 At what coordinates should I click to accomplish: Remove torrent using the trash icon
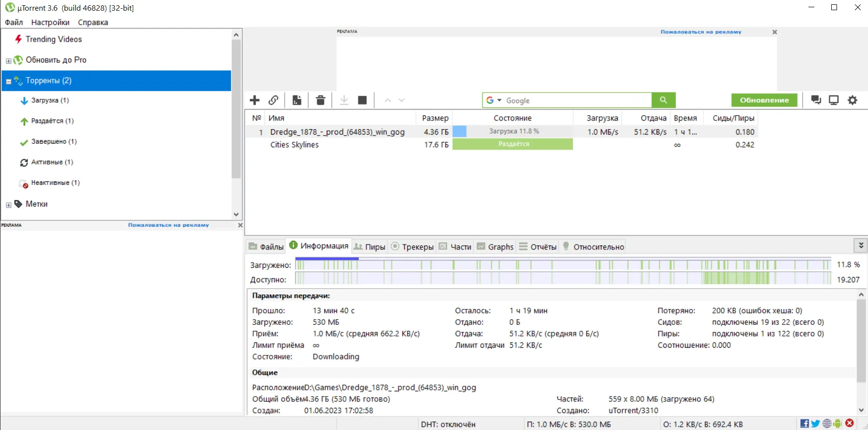[320, 100]
